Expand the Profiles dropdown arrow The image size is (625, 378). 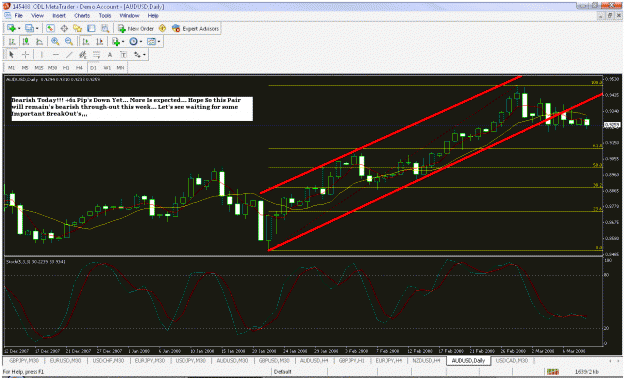coord(37,29)
